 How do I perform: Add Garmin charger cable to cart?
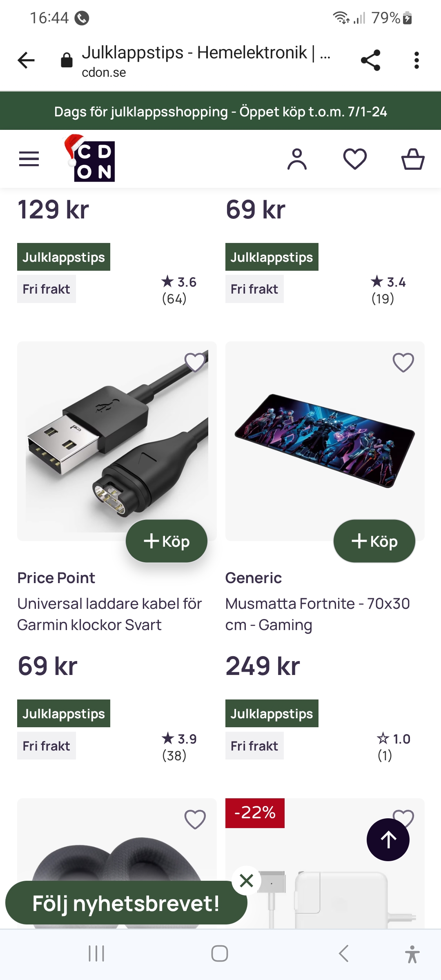point(167,541)
